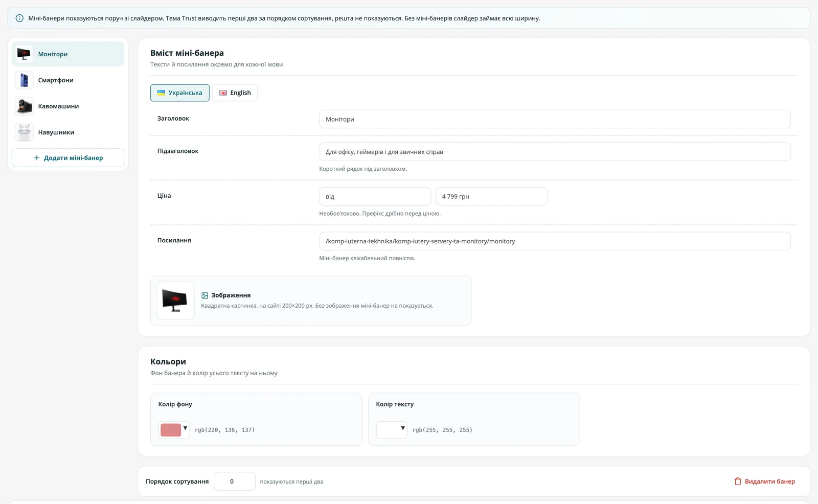Click the Ukrainian flag icon on language tab
Image resolution: width=818 pixels, height=504 pixels.
(161, 93)
